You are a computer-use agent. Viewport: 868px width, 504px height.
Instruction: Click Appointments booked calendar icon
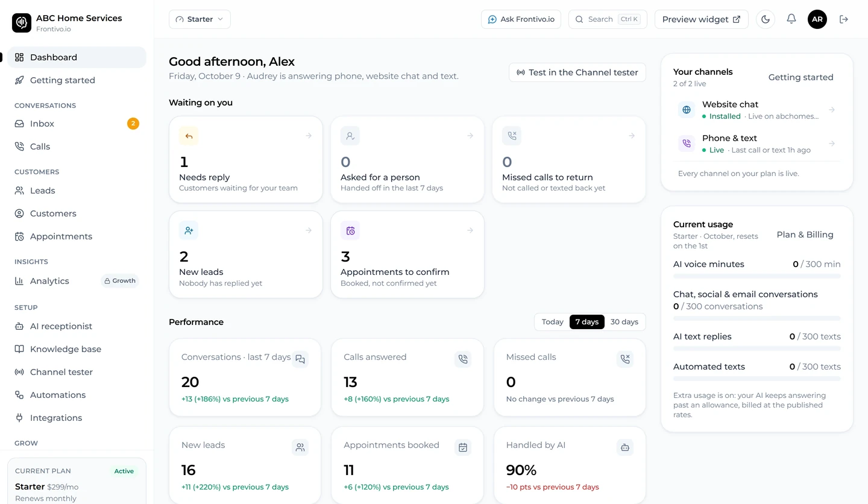463,447
